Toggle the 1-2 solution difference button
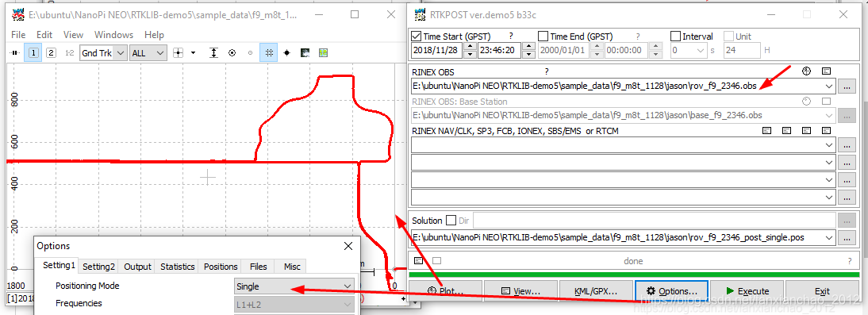 tap(70, 53)
